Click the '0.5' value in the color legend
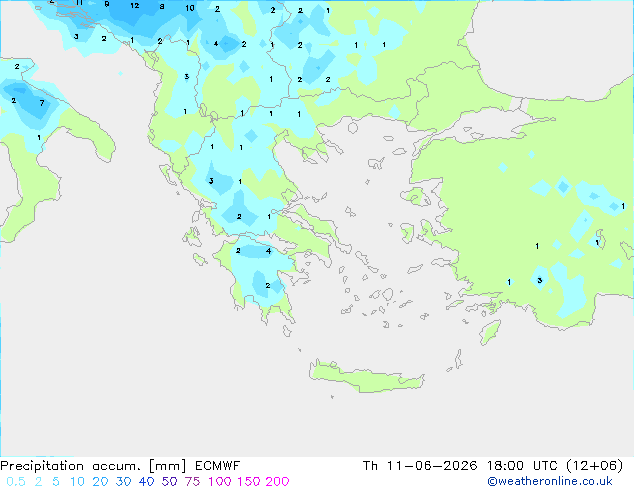The image size is (634, 490). click(16, 482)
